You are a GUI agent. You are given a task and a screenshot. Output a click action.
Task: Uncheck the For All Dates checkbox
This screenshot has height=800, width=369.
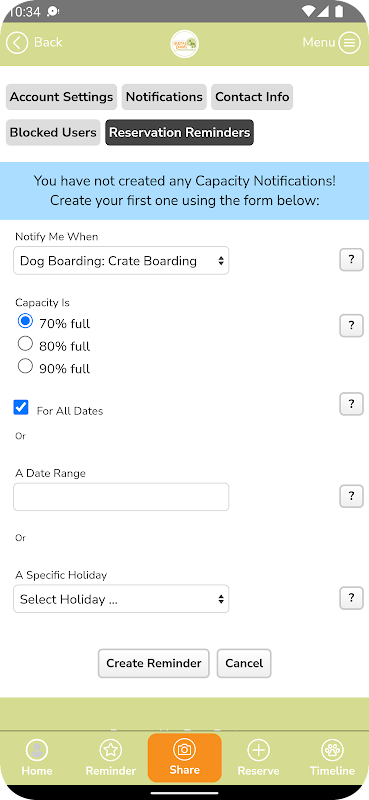click(21, 407)
